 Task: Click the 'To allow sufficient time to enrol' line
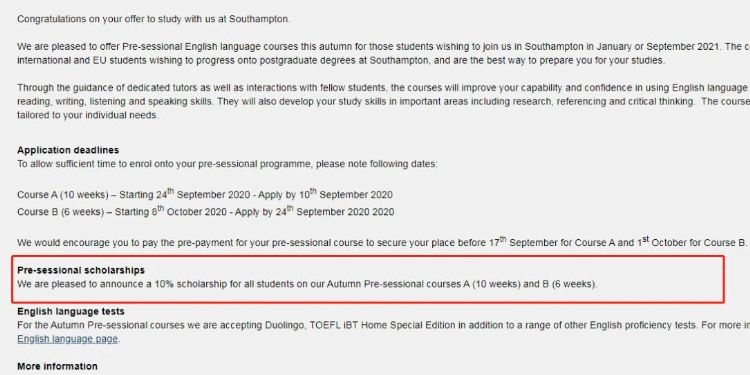click(227, 164)
